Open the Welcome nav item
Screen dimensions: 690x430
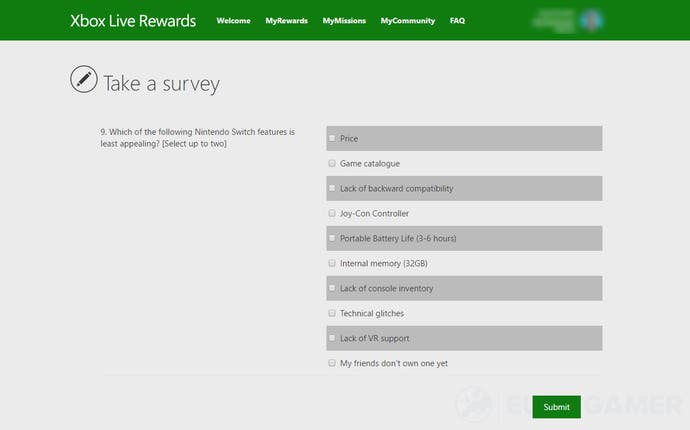pos(233,21)
